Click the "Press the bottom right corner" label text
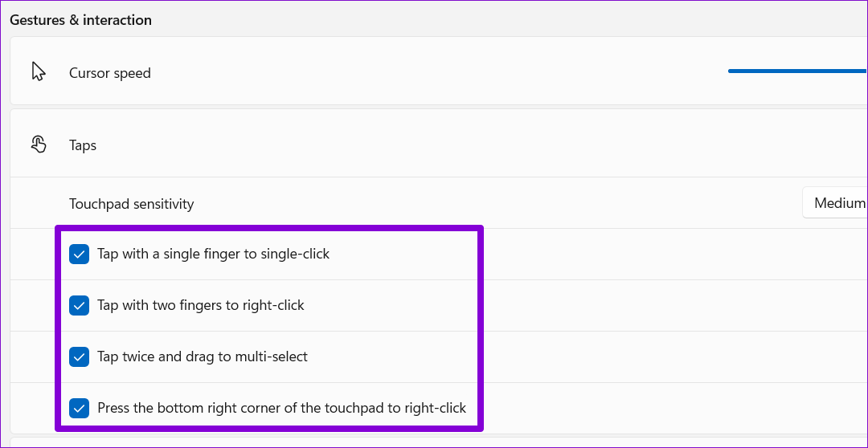The image size is (868, 448). (x=281, y=408)
